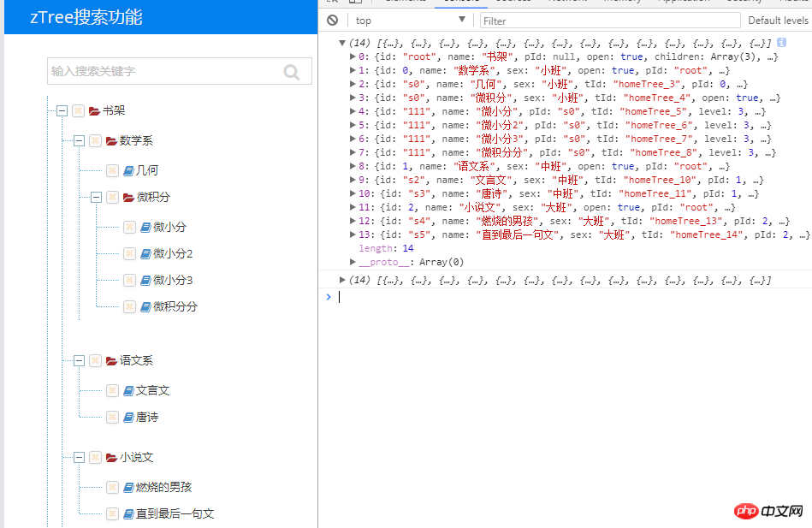Select the 唐诗 node label

click(x=147, y=417)
